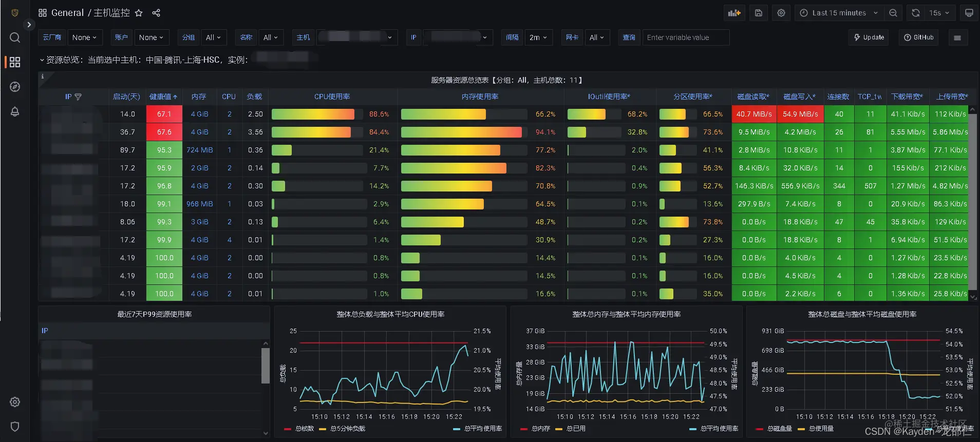The image size is (980, 442).
Task: Open the Explore compass icon
Action: (15, 87)
